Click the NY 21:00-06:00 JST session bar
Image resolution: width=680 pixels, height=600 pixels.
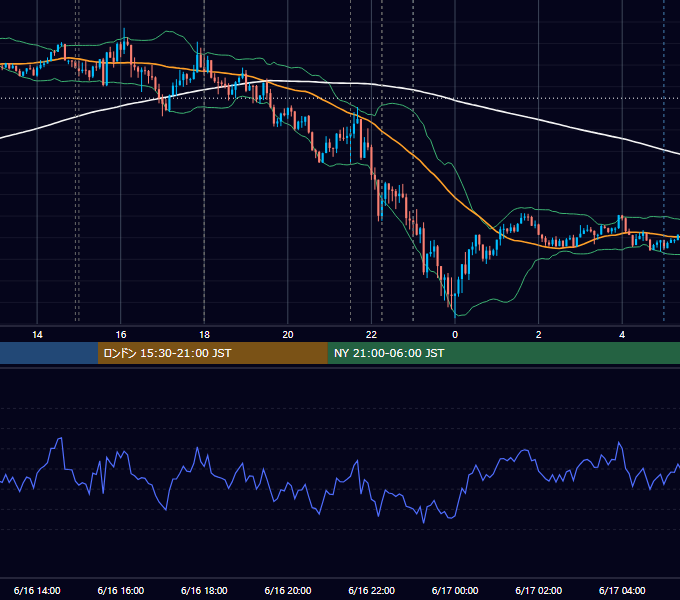[503, 353]
